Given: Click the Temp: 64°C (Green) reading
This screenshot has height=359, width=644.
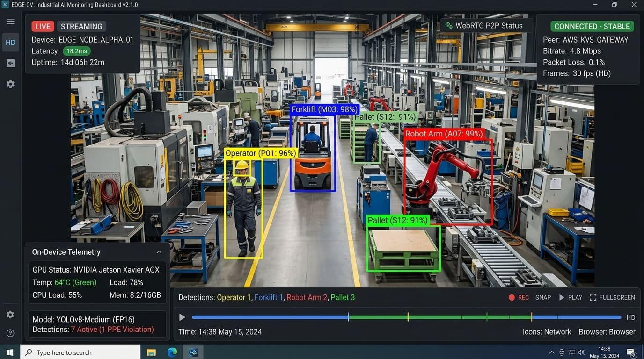Looking at the screenshot, I should [64, 282].
